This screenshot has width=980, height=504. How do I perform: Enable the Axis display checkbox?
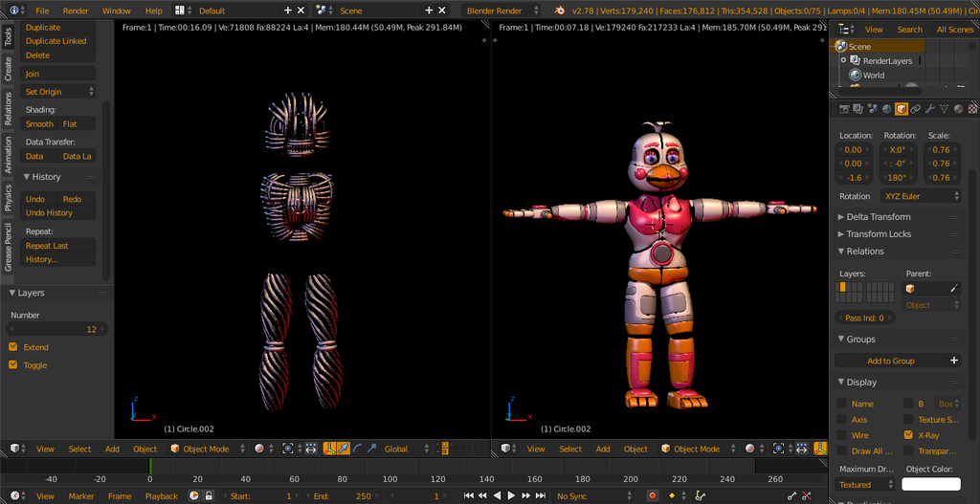coord(842,419)
